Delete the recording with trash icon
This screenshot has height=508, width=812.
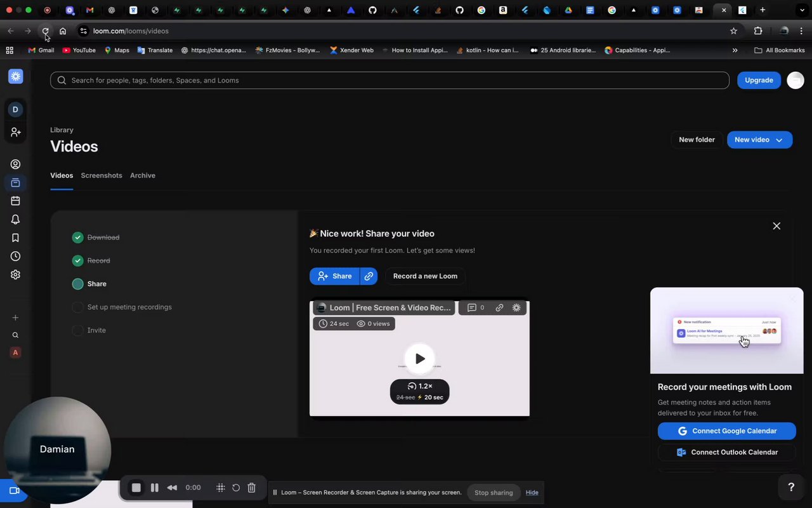pyautogui.click(x=251, y=488)
